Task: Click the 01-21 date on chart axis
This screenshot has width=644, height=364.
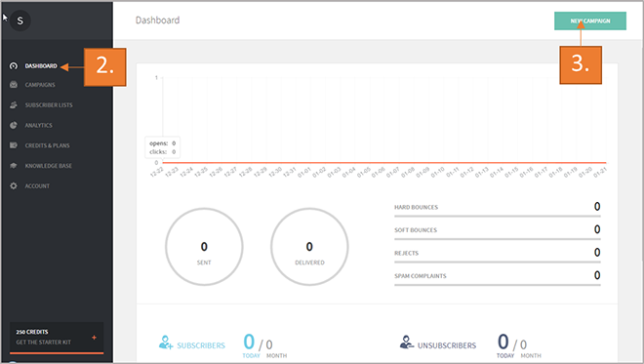Action: click(600, 172)
